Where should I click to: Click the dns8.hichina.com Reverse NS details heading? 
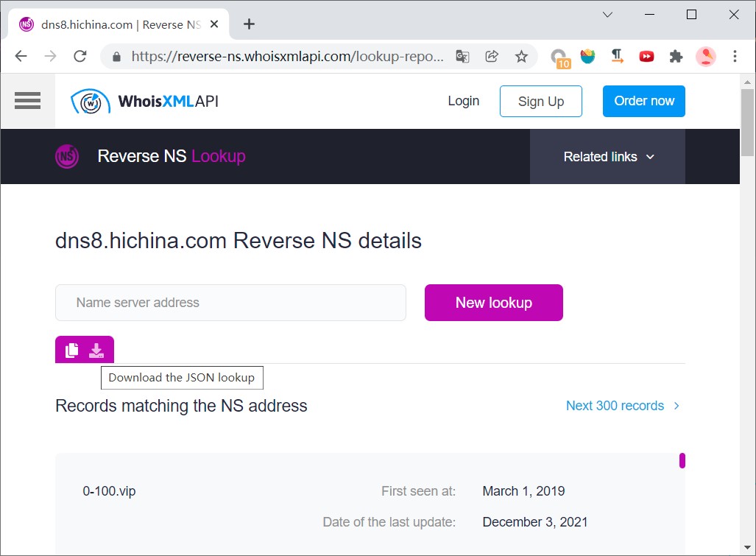tap(239, 241)
